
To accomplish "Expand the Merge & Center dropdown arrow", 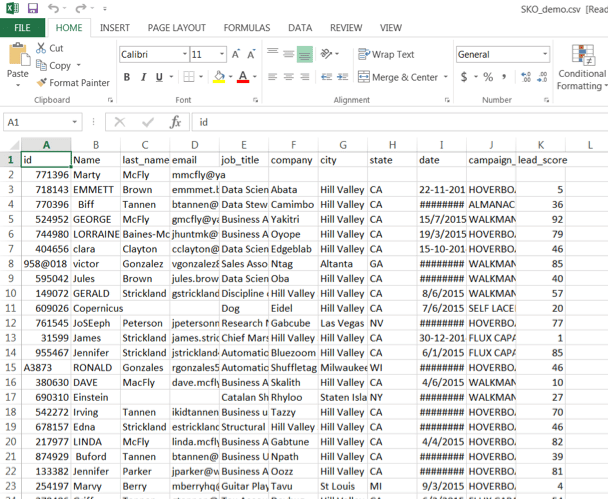I will pyautogui.click(x=446, y=77).
